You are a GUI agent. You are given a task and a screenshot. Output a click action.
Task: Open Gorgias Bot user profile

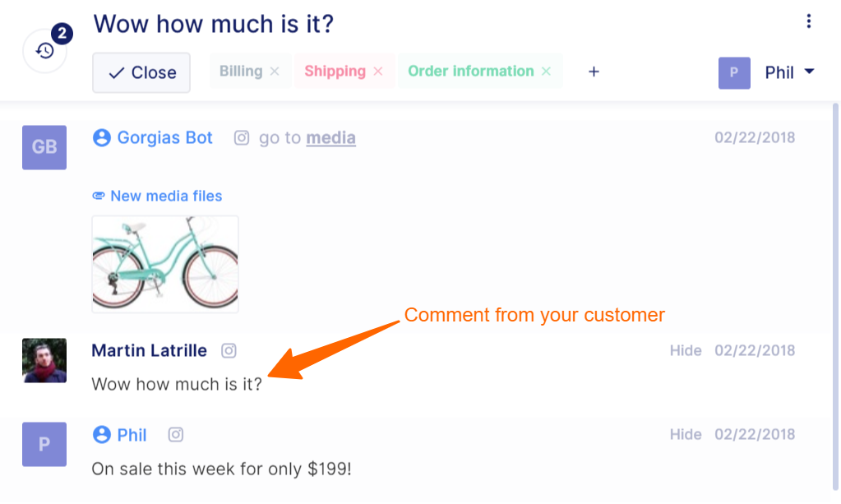(164, 138)
